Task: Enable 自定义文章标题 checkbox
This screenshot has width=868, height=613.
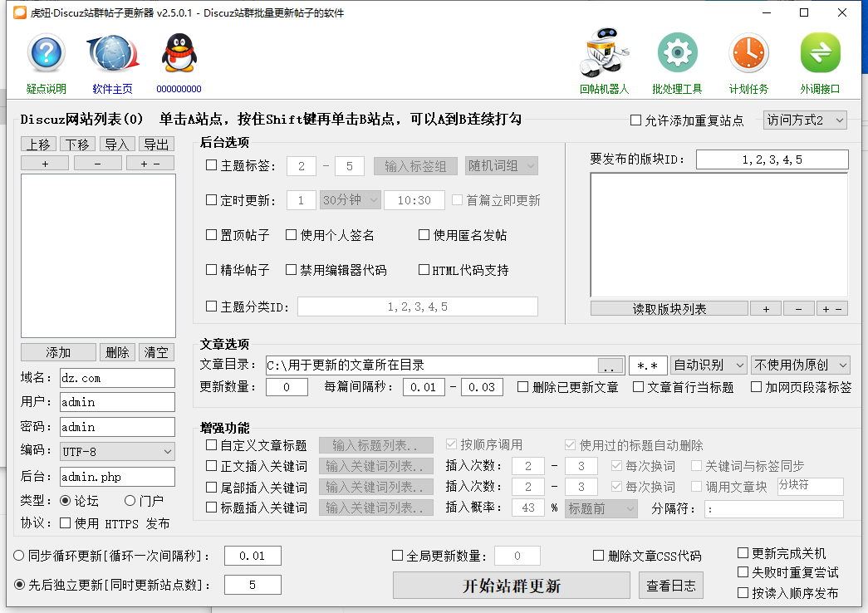Action: pyautogui.click(x=211, y=444)
